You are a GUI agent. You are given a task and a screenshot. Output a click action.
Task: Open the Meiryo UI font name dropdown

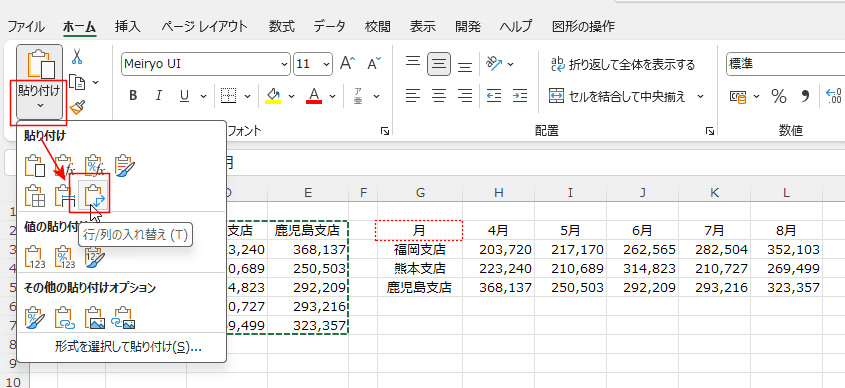[x=285, y=64]
